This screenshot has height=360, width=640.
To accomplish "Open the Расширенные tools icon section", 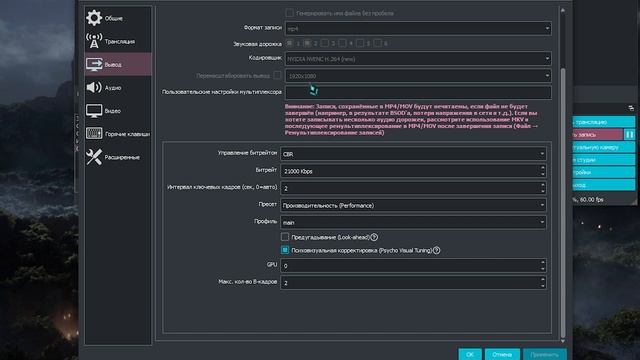I will click(x=94, y=157).
